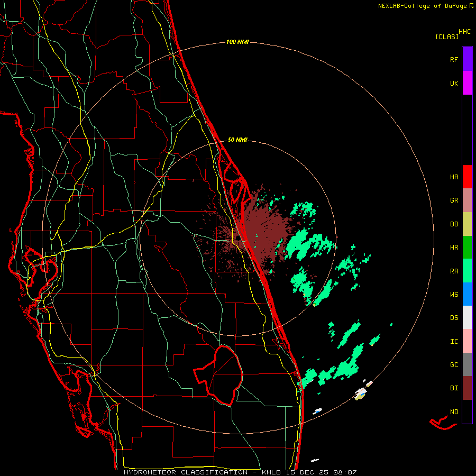Click the GC gray legend swatch

467,364
